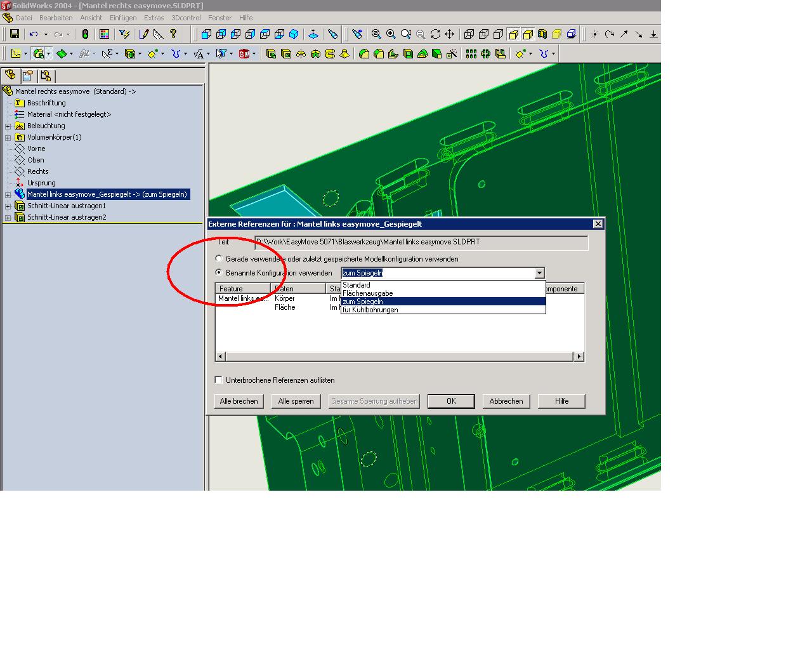Switch to the ConfigurationManager tab
812x650 pixels.
coord(46,76)
